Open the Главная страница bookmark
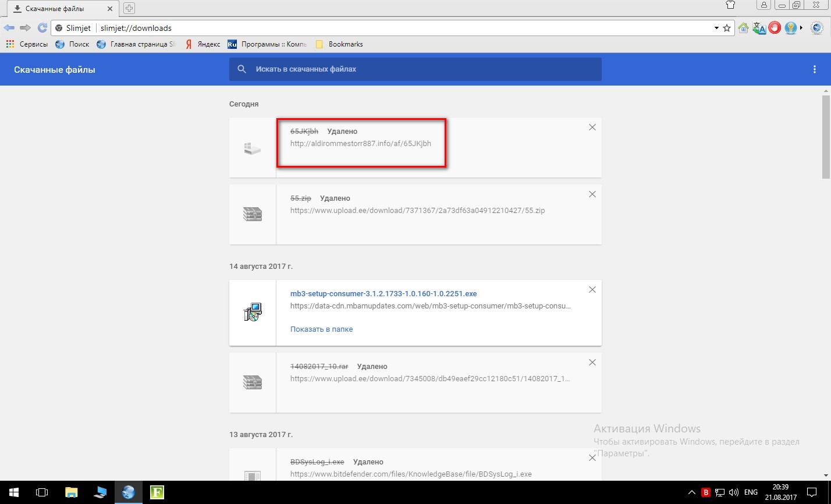The width and height of the screenshot is (831, 504). coord(136,44)
